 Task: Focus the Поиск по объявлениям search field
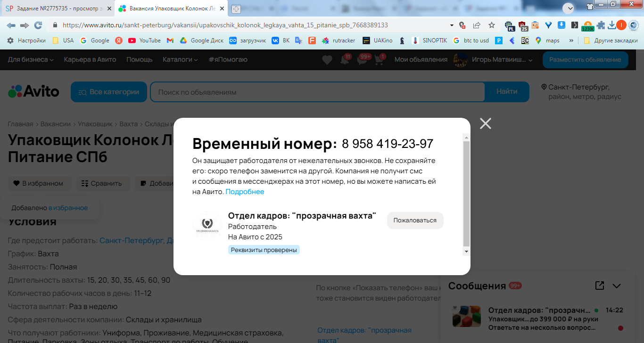317,92
